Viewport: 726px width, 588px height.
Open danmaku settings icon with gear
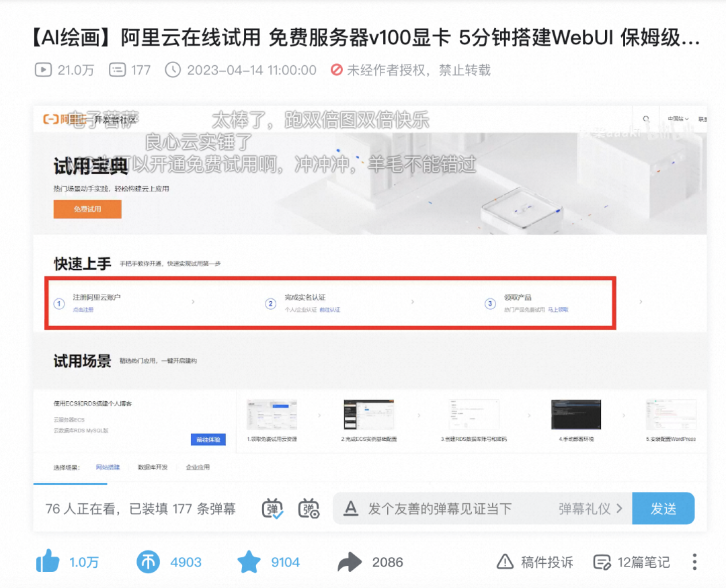pos(309,508)
